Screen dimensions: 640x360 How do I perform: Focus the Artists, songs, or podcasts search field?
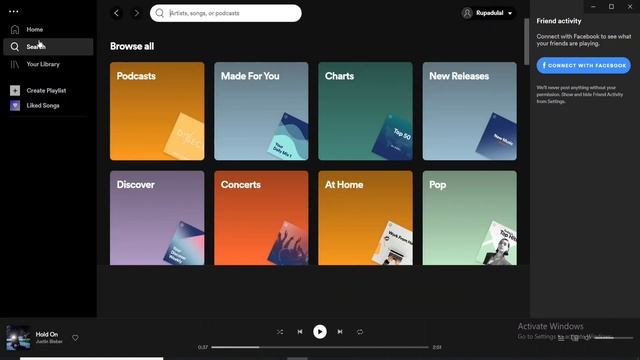[226, 13]
